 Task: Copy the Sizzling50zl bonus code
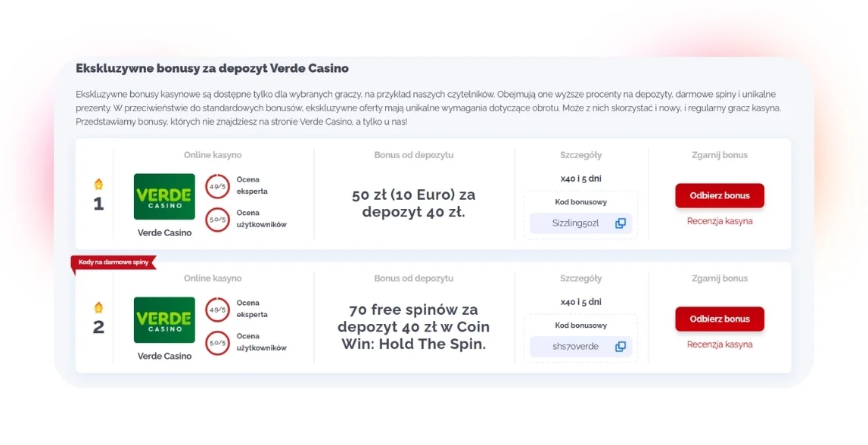[621, 223]
